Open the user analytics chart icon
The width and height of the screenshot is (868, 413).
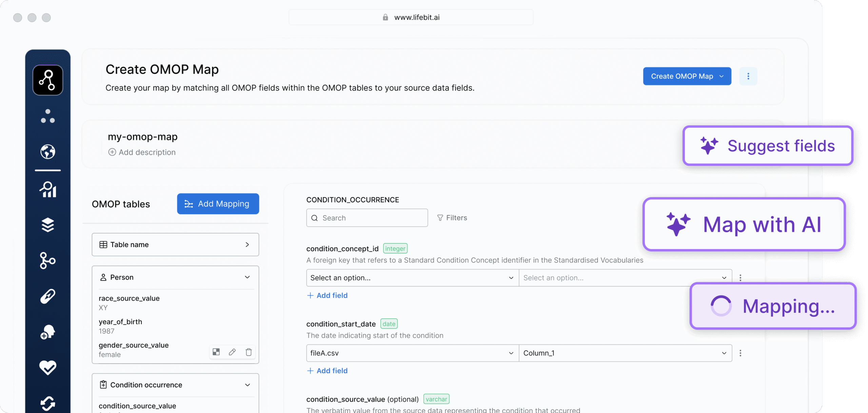(48, 189)
